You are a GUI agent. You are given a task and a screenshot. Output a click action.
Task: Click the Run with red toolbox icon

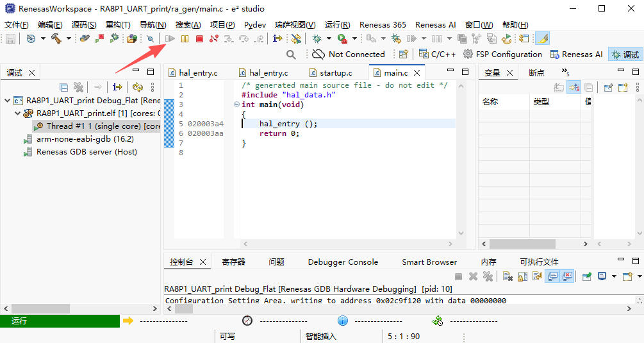(342, 38)
